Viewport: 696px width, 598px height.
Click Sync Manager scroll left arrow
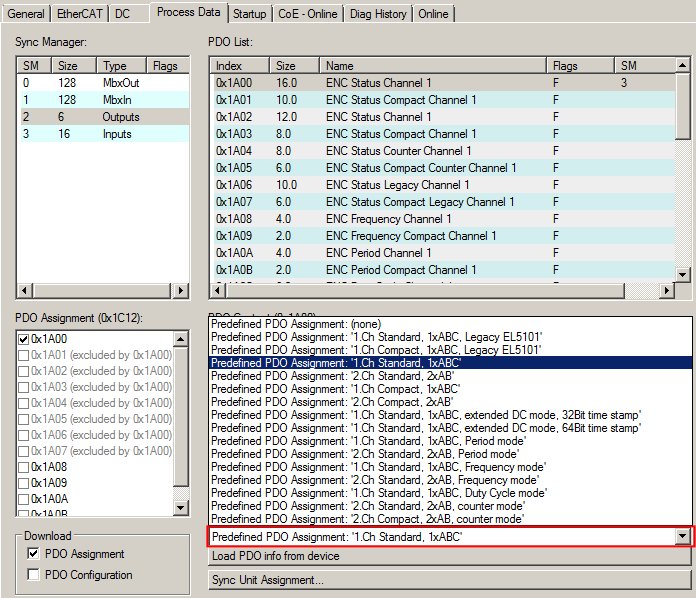point(24,290)
